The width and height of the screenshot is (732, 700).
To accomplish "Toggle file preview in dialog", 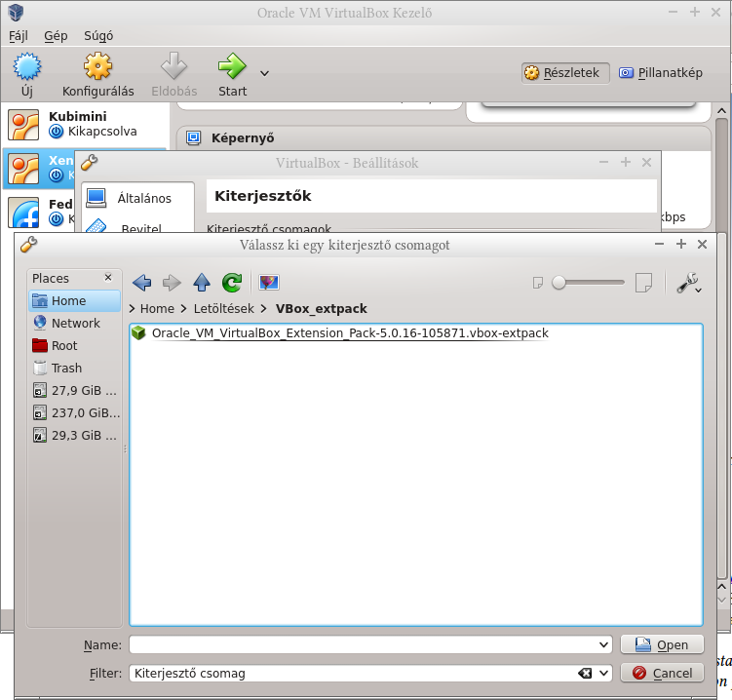I will [269, 283].
